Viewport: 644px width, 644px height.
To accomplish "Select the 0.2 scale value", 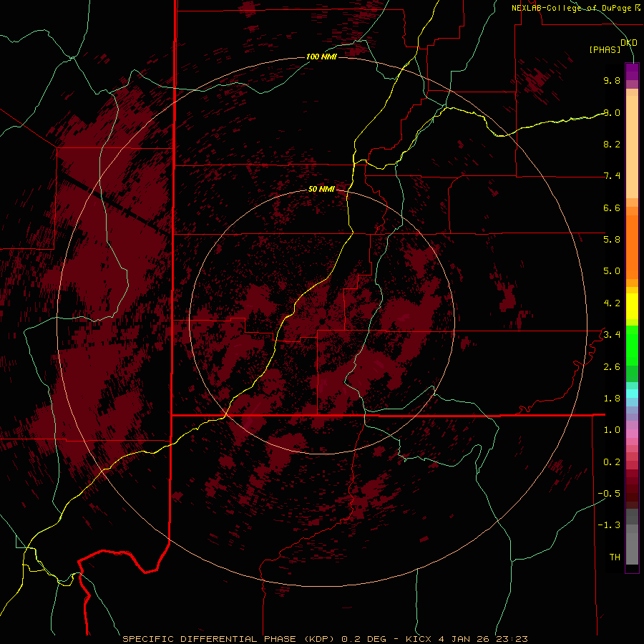I will click(612, 462).
